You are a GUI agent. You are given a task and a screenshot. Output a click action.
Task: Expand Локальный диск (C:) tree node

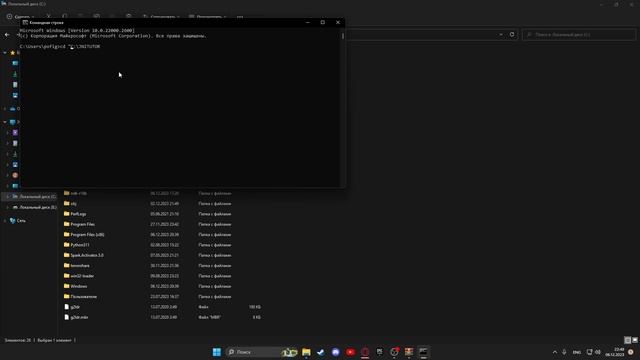click(7, 197)
